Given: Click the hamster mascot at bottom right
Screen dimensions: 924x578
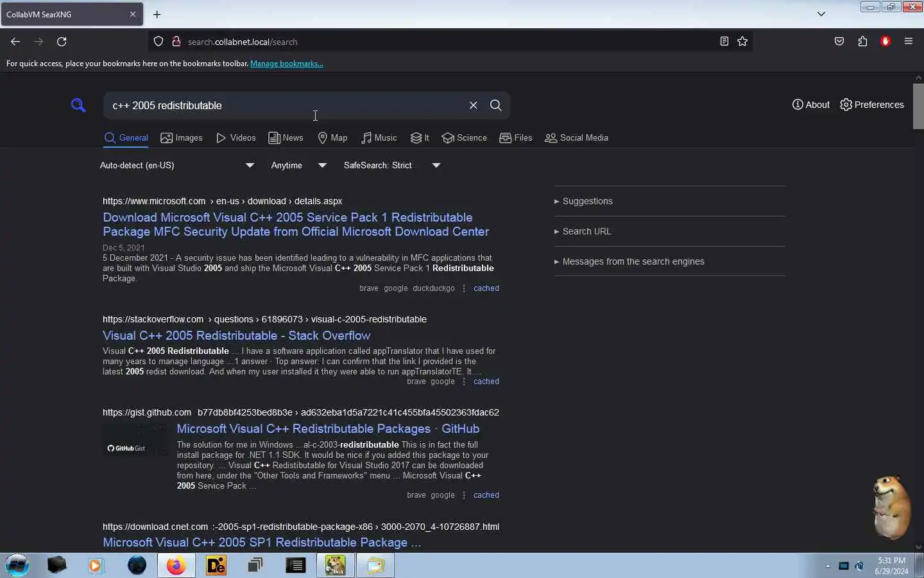Looking at the screenshot, I should point(891,507).
